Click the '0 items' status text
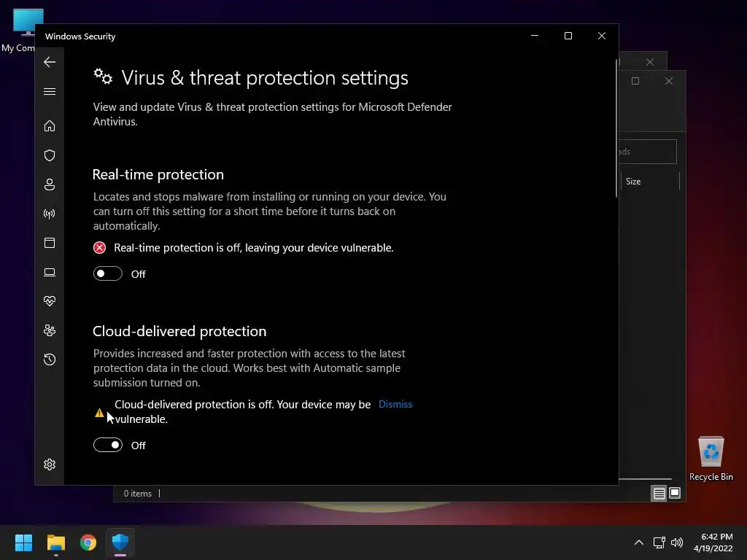Viewport: 747px width, 560px height. pyautogui.click(x=138, y=494)
